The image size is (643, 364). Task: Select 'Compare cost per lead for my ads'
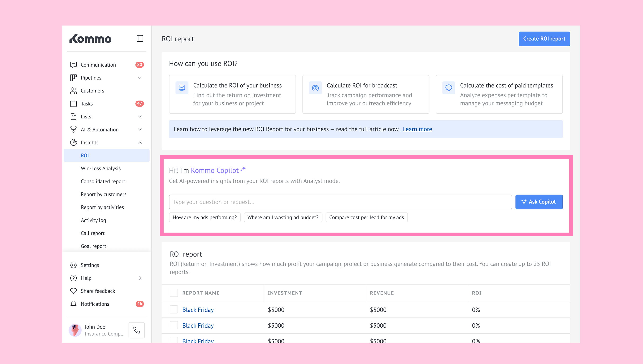tap(366, 217)
